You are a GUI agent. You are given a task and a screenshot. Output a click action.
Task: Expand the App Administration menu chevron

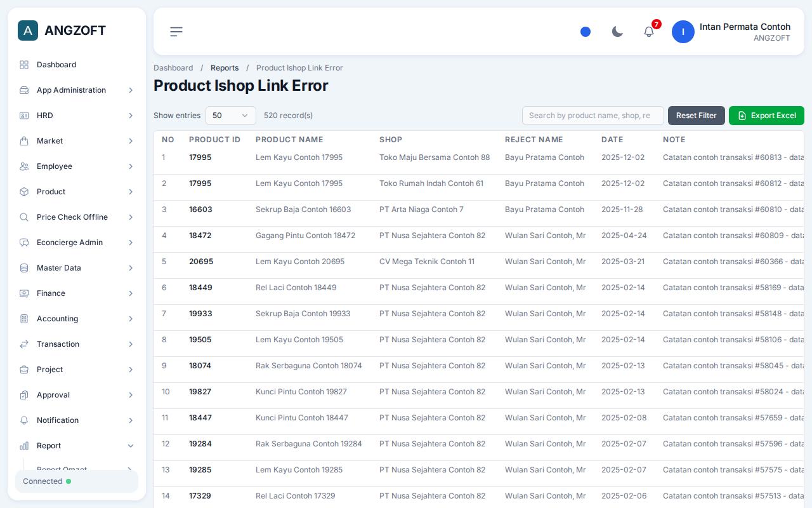tap(131, 90)
